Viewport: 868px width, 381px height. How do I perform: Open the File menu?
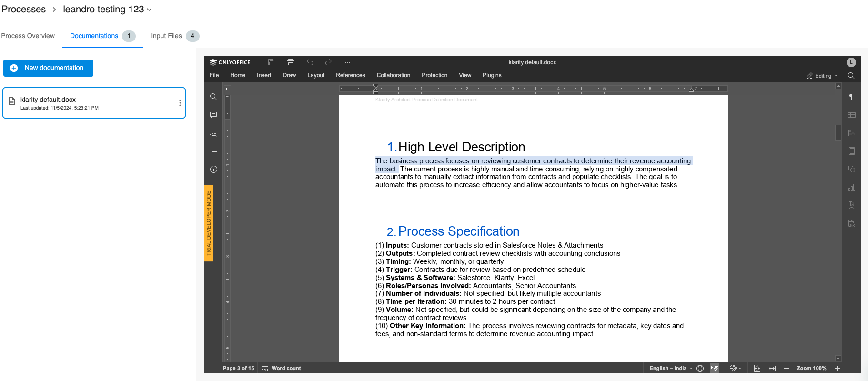tap(214, 75)
